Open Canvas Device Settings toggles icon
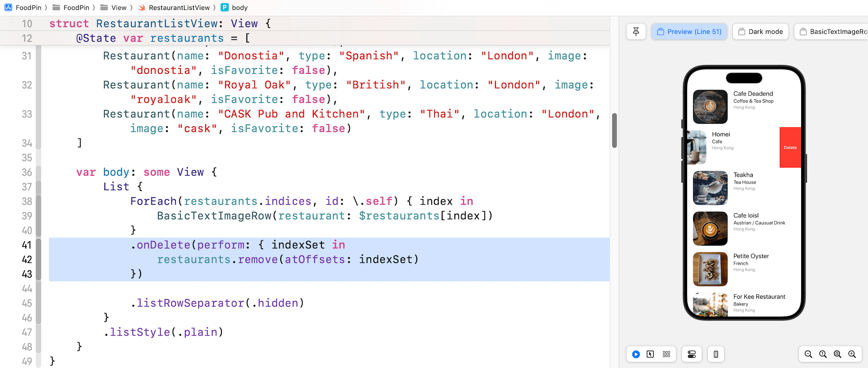This screenshot has height=368, width=868. coord(692,354)
